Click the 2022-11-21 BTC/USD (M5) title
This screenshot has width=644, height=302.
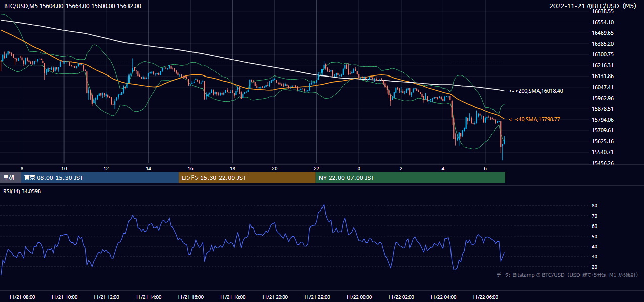click(593, 6)
